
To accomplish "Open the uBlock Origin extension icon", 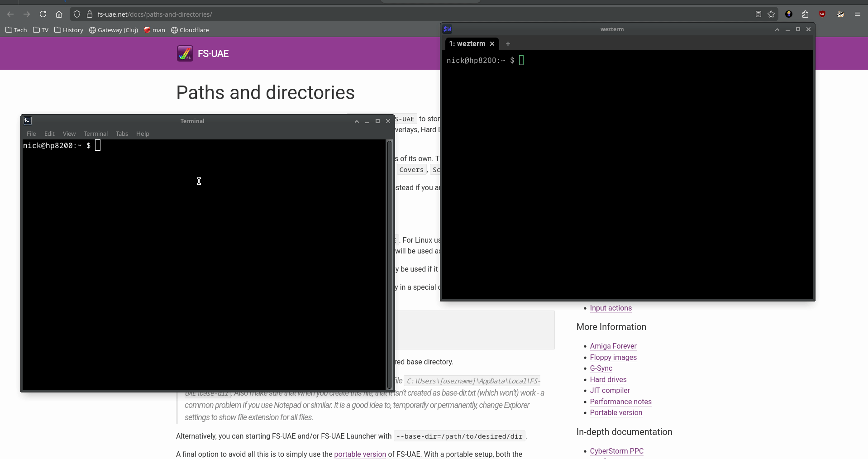I will 822,14.
